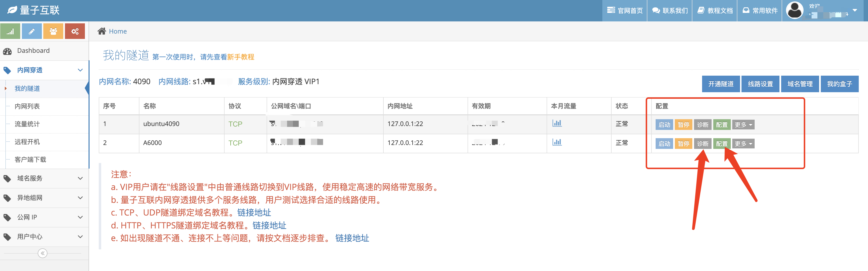Start the ubuntu4090 tunnel with 启动
The image size is (868, 271).
point(664,124)
